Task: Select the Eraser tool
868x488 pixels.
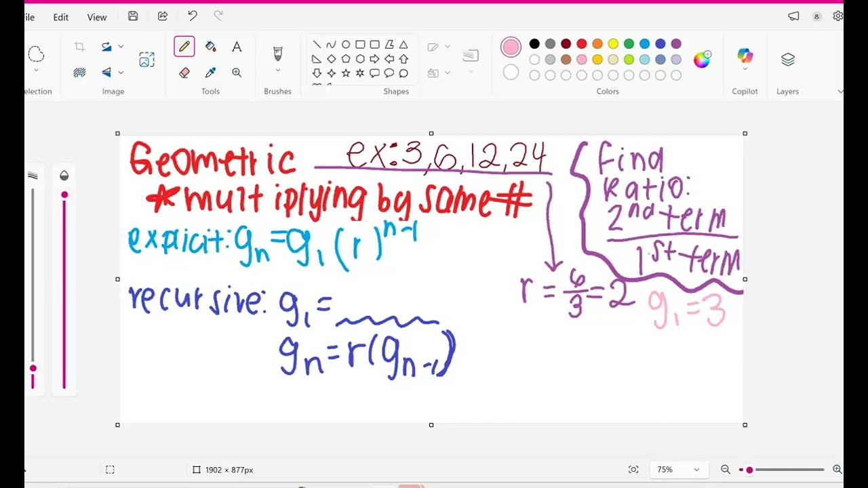Action: coord(184,73)
